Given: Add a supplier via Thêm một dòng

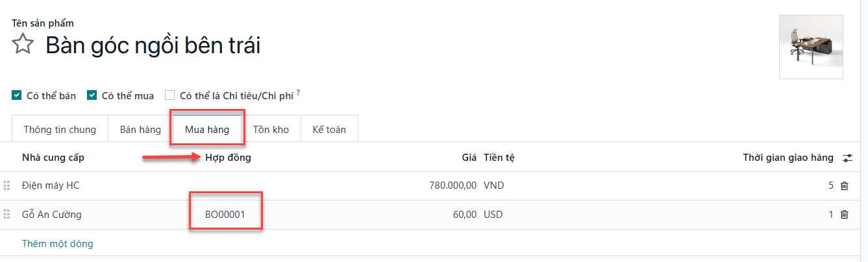Looking at the screenshot, I should coord(58,244).
